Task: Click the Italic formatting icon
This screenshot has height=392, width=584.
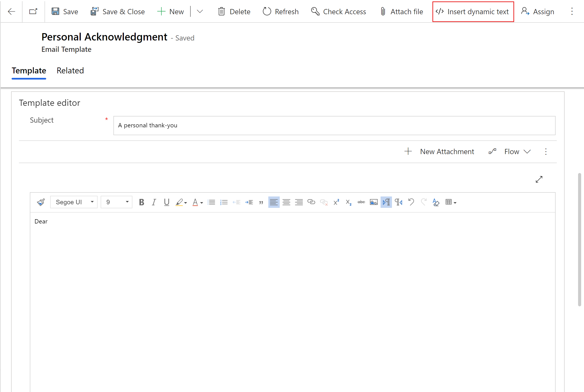Action: 153,202
